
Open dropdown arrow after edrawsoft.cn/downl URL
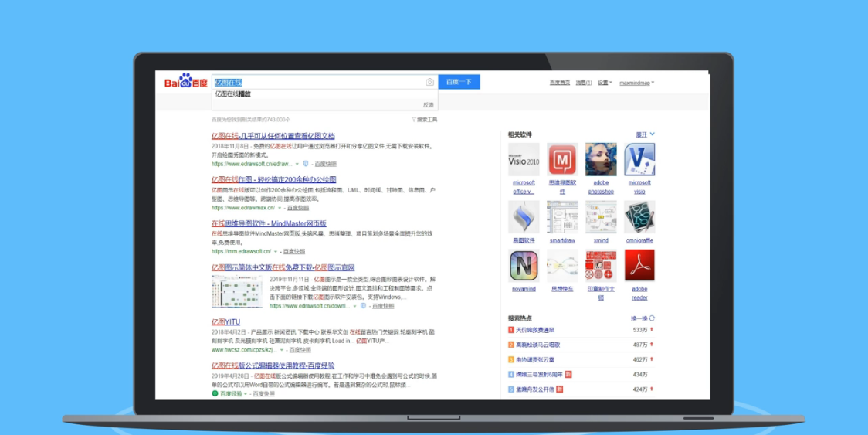click(x=354, y=306)
